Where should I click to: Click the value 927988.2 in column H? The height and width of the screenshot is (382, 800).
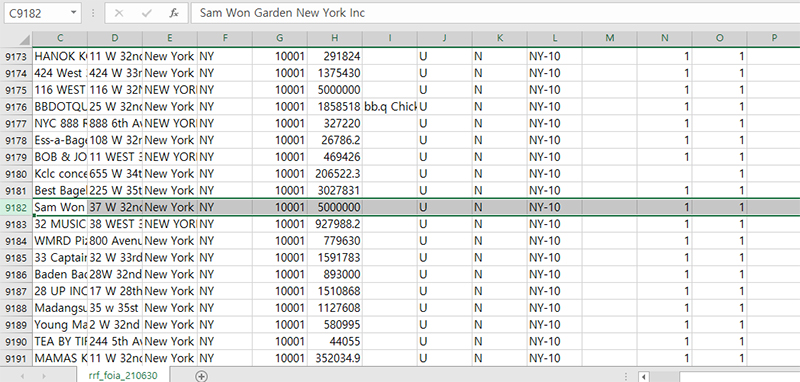[335, 224]
